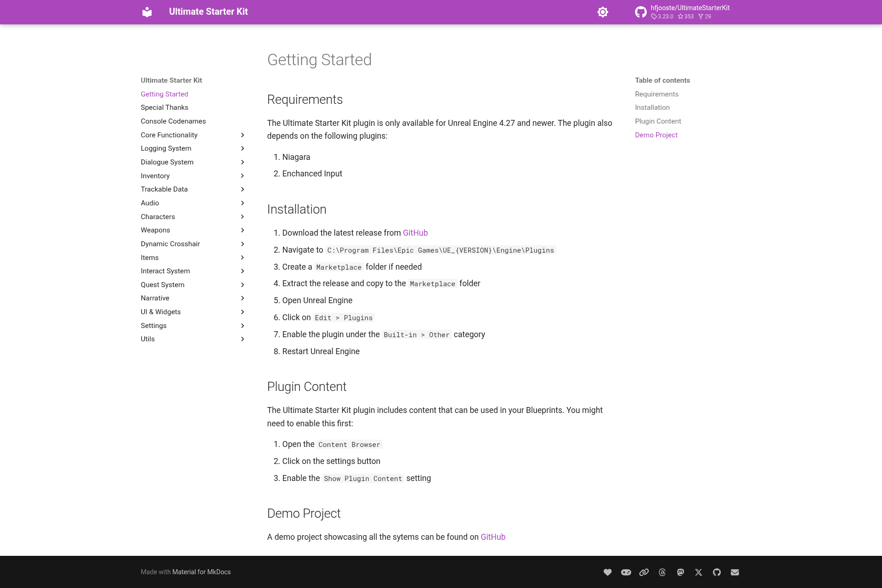
Task: Expand the Settings navigation section
Action: (193, 326)
